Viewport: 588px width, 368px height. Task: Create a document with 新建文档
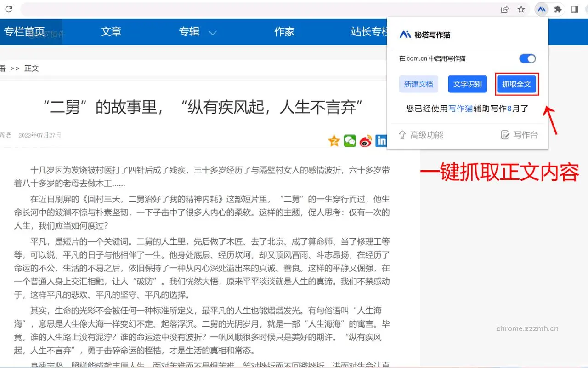(418, 84)
